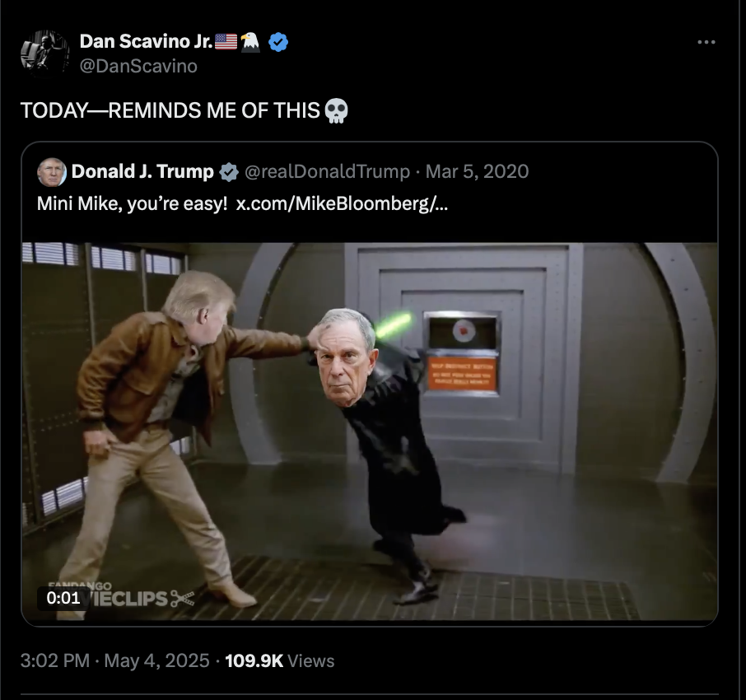
Task: Click the blue verified badge next to Dan Scavino Jr.
Action: [278, 42]
